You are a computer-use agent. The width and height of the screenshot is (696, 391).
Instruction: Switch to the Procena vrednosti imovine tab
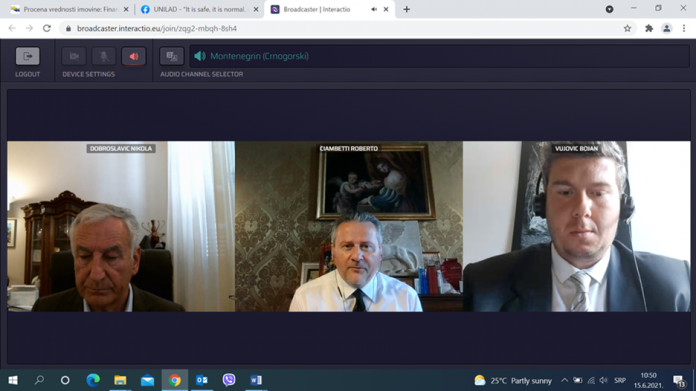(x=70, y=9)
